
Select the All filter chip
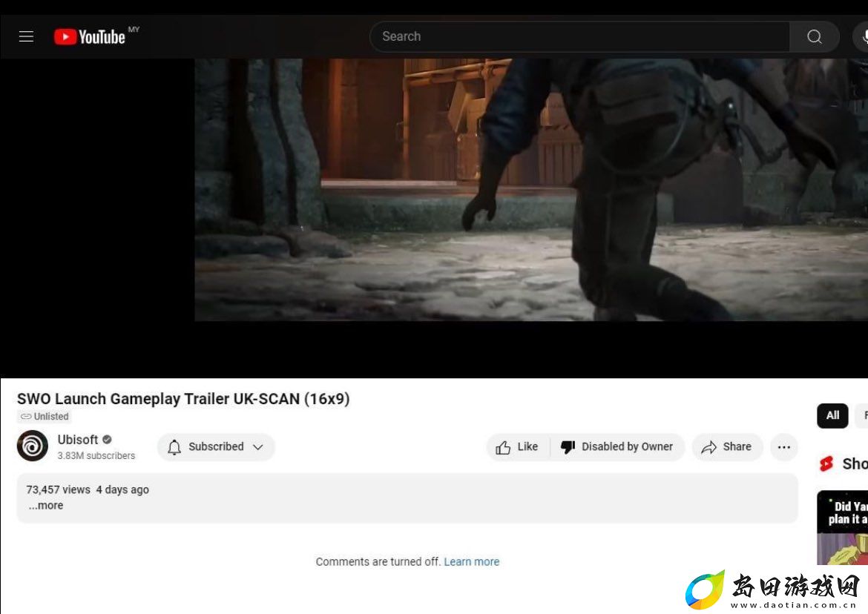(x=832, y=415)
